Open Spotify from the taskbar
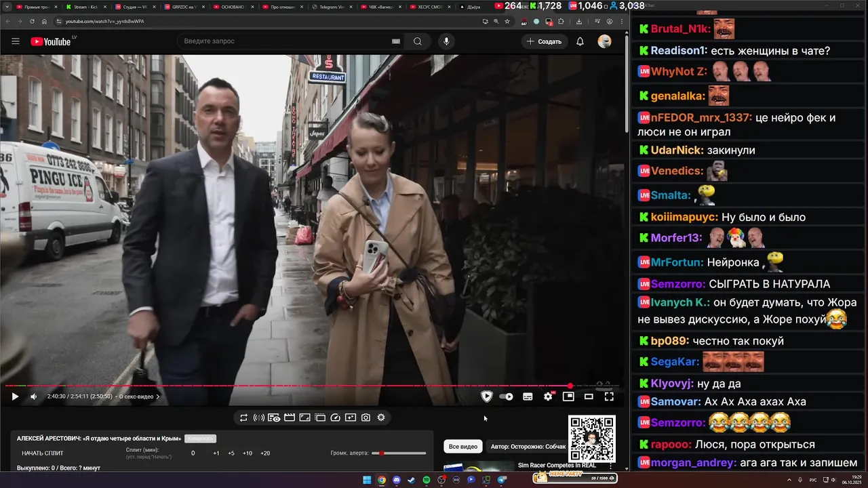This screenshot has height=488, width=868. 427,480
